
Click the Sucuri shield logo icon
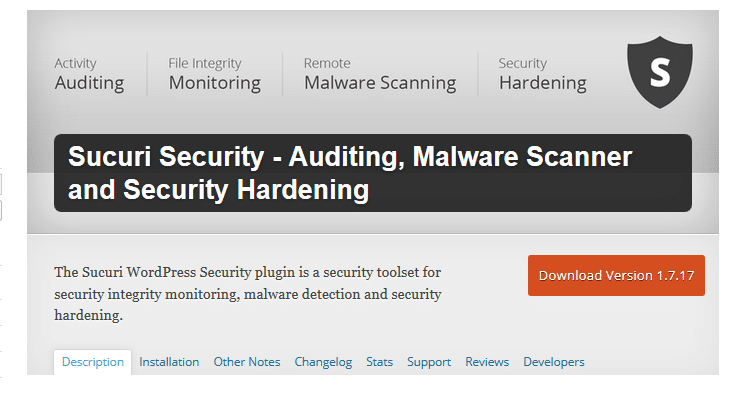660,72
